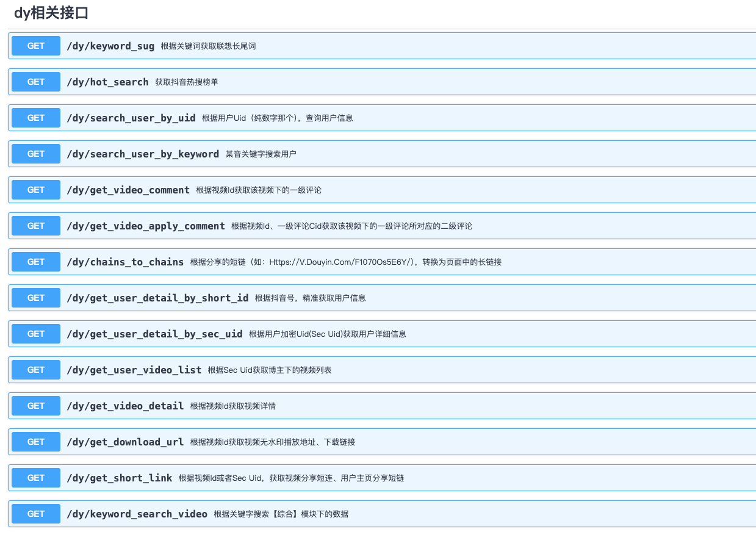This screenshot has height=540, width=756.
Task: Open the /dy/get_short_link path link
Action: pyautogui.click(x=119, y=478)
